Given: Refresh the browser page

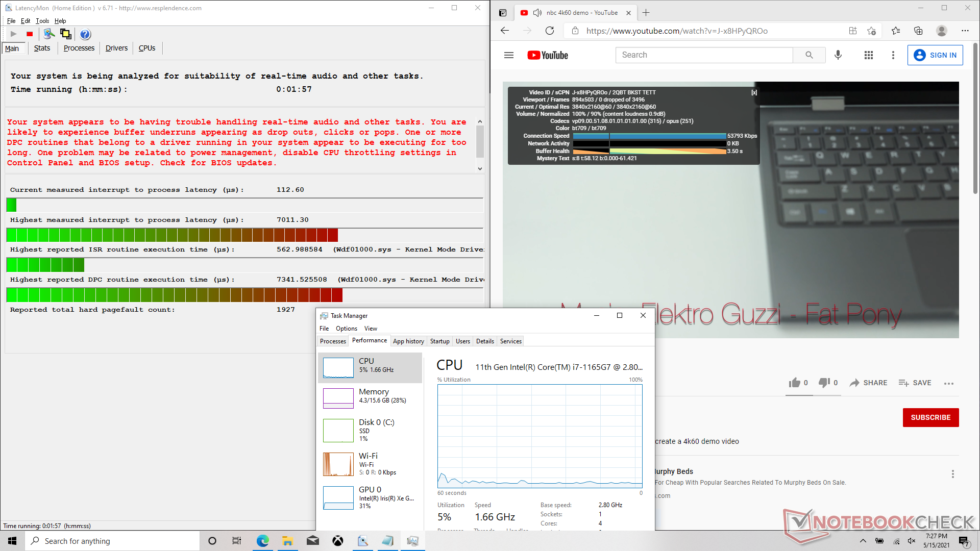Looking at the screenshot, I should pyautogui.click(x=550, y=31).
